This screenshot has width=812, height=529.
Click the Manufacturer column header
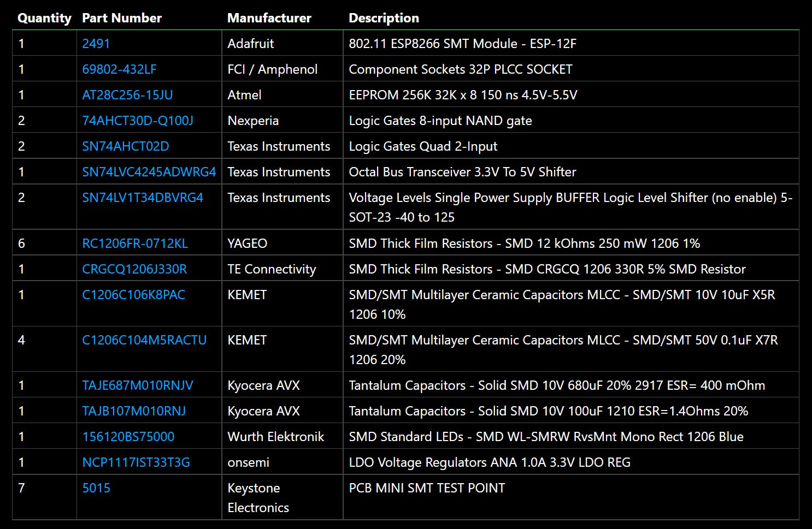coord(269,18)
